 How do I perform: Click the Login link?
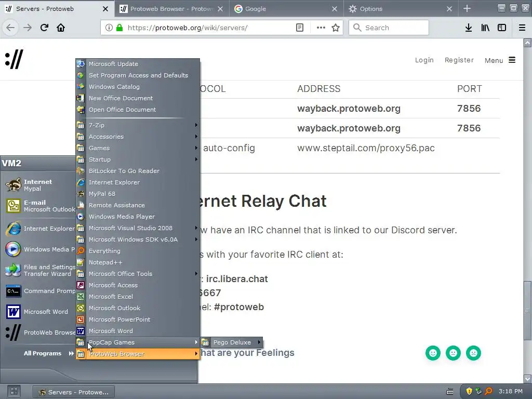(x=424, y=60)
